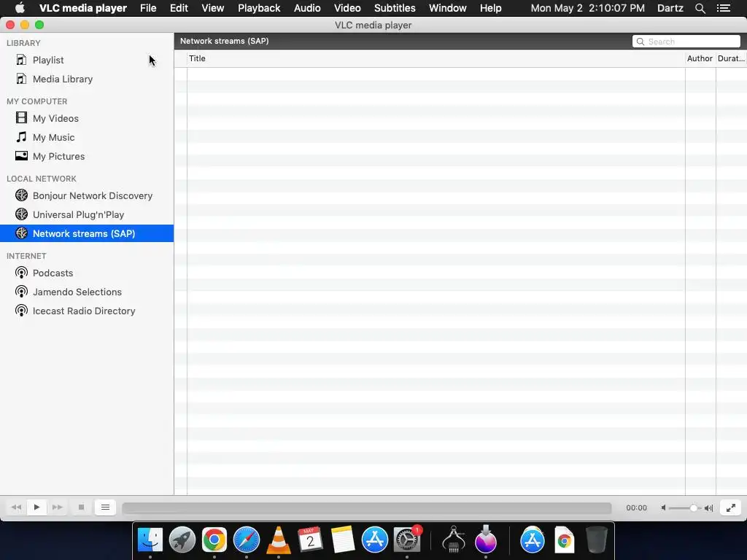Open the Subtitles menu
Screen dimensions: 747x560
395,8
